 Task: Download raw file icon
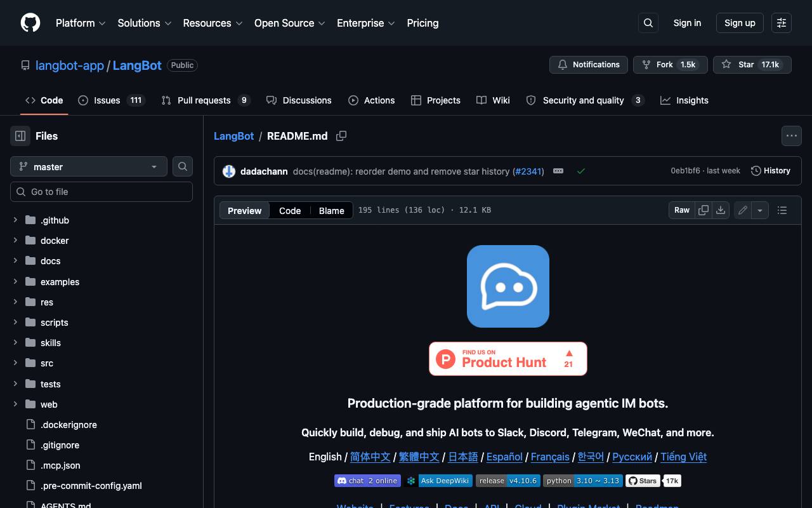[x=721, y=210]
